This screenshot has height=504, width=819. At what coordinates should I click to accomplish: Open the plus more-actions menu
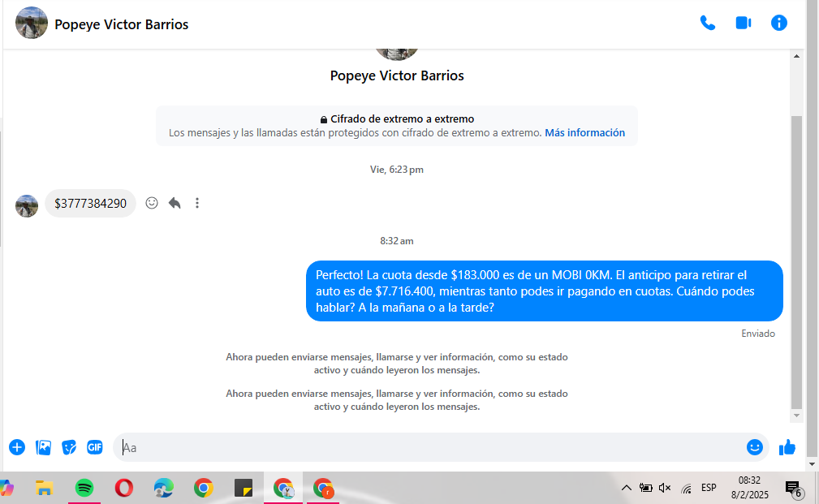click(17, 447)
